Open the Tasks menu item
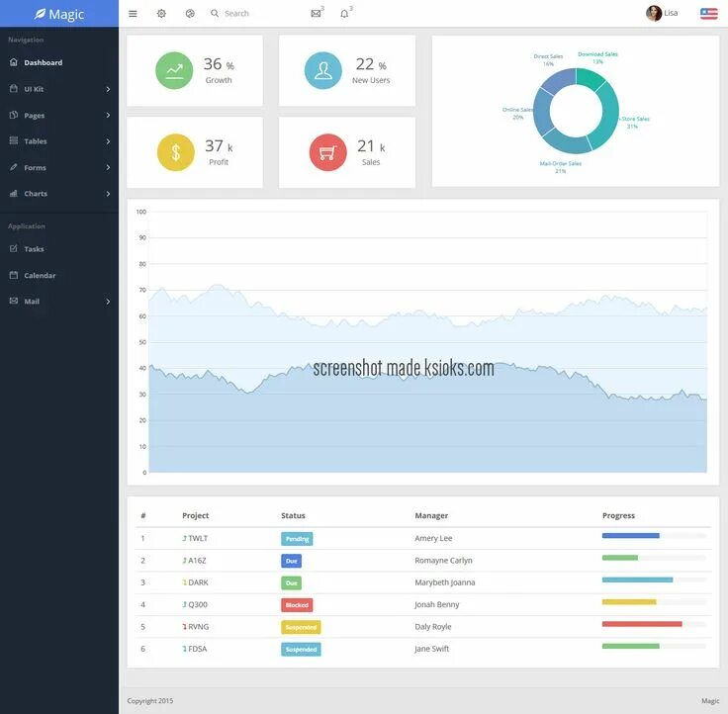Viewport: 728px width, 714px height. click(59, 249)
